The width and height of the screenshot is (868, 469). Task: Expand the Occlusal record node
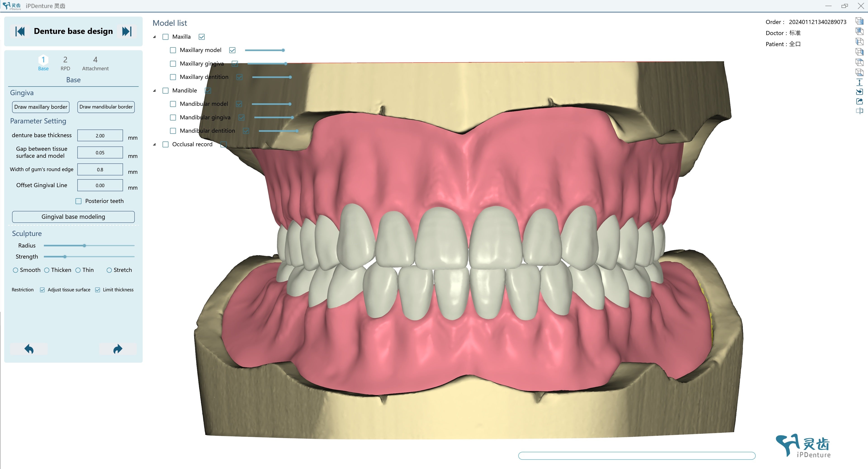point(155,144)
